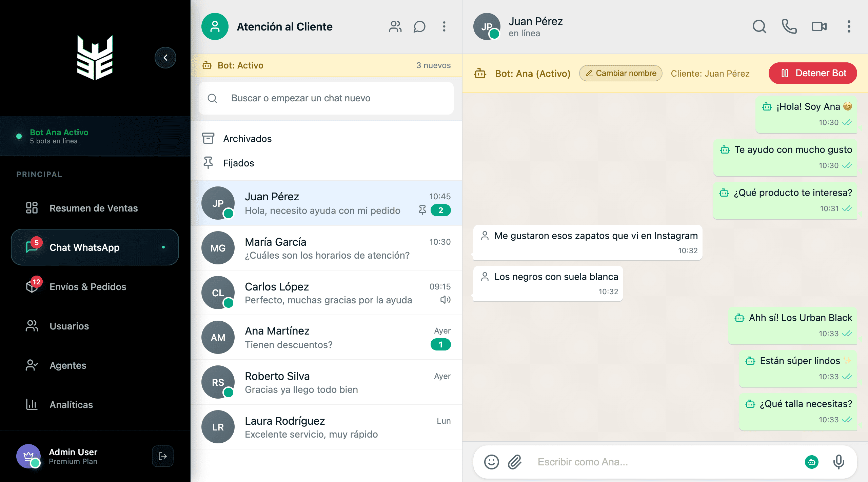Click unread badge 1 on Ana Martínez
Viewport: 868px width, 482px height.
[440, 344]
